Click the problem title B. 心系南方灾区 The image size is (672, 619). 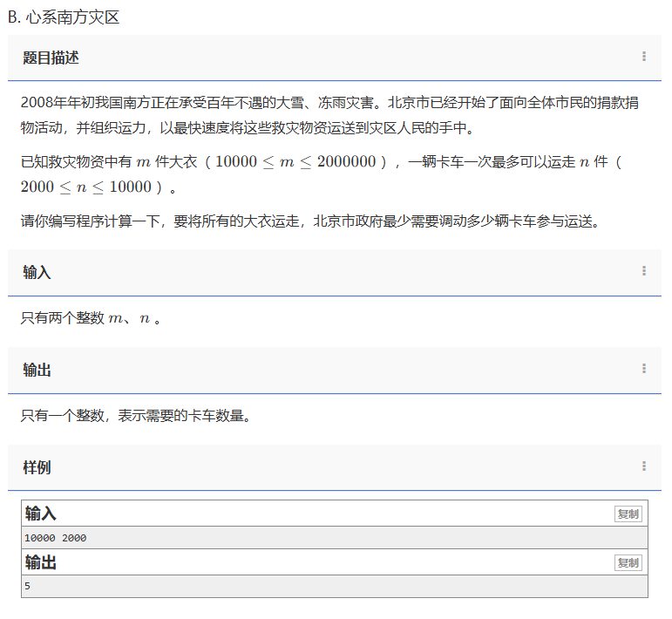tap(64, 17)
